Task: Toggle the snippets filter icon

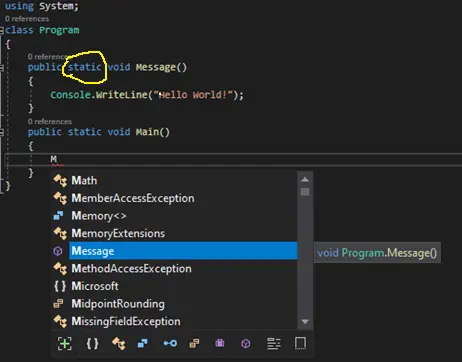Action: [300, 343]
